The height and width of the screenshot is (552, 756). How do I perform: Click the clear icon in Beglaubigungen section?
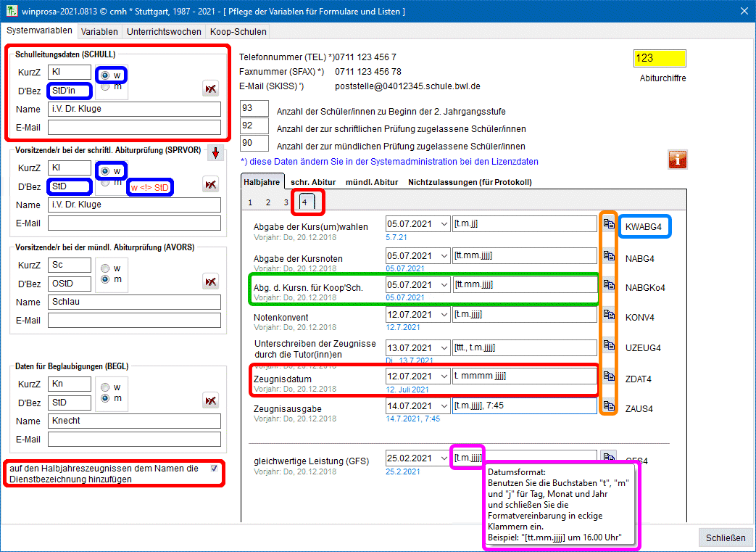click(x=210, y=400)
